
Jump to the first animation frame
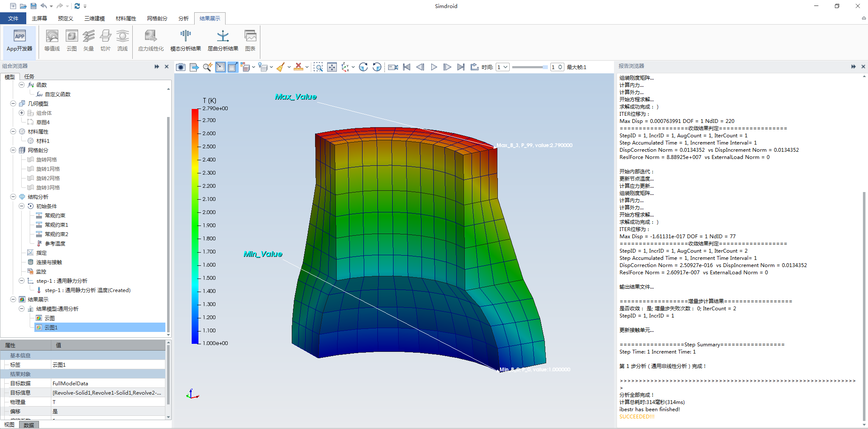click(407, 67)
